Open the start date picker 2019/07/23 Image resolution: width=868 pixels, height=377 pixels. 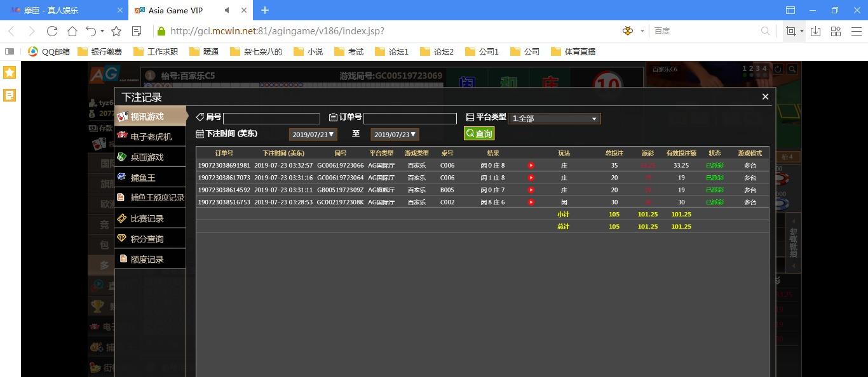pyautogui.click(x=313, y=134)
